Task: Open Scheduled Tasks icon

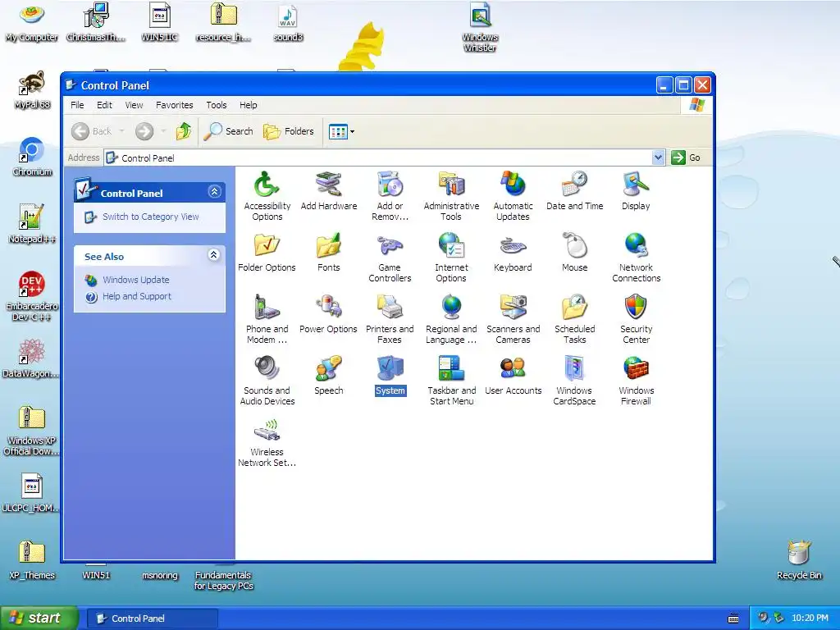Action: (x=575, y=308)
